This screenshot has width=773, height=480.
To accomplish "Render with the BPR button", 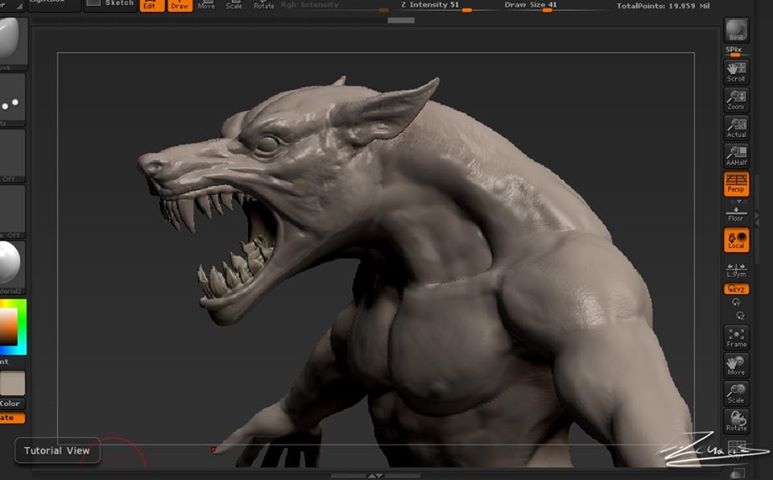I will (736, 30).
